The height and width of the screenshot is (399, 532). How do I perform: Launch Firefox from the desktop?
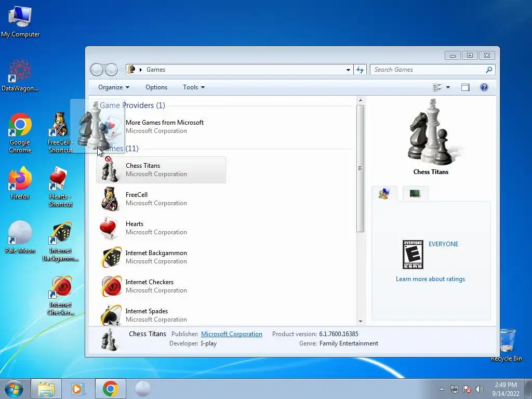pos(20,182)
